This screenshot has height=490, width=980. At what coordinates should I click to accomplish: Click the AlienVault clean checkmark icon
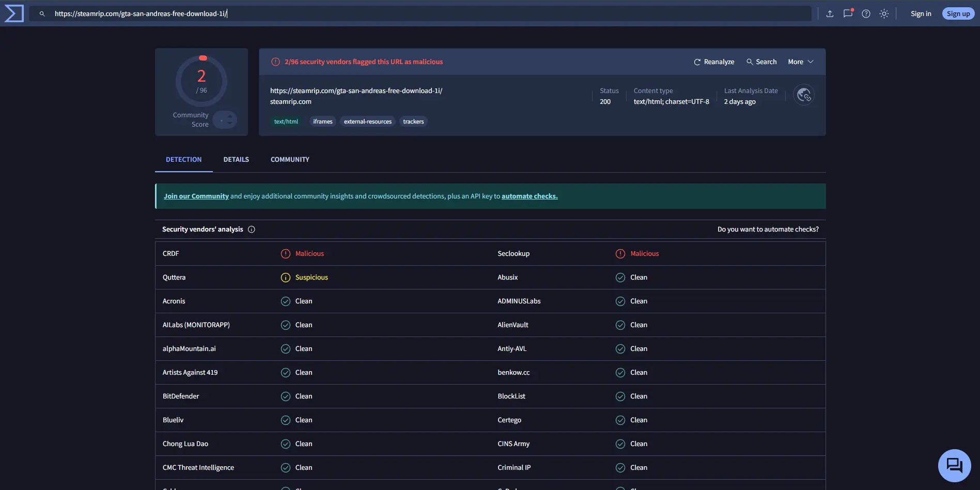click(x=620, y=325)
